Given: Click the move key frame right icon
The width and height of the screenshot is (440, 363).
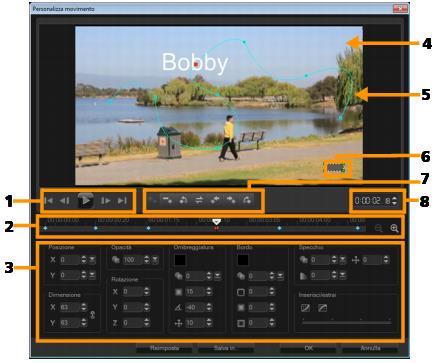Looking at the screenshot, I should coord(231,200).
